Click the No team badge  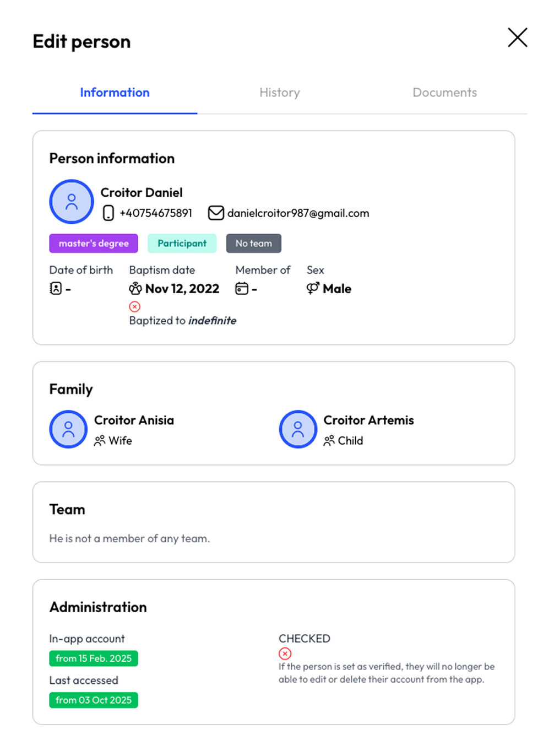tap(253, 244)
